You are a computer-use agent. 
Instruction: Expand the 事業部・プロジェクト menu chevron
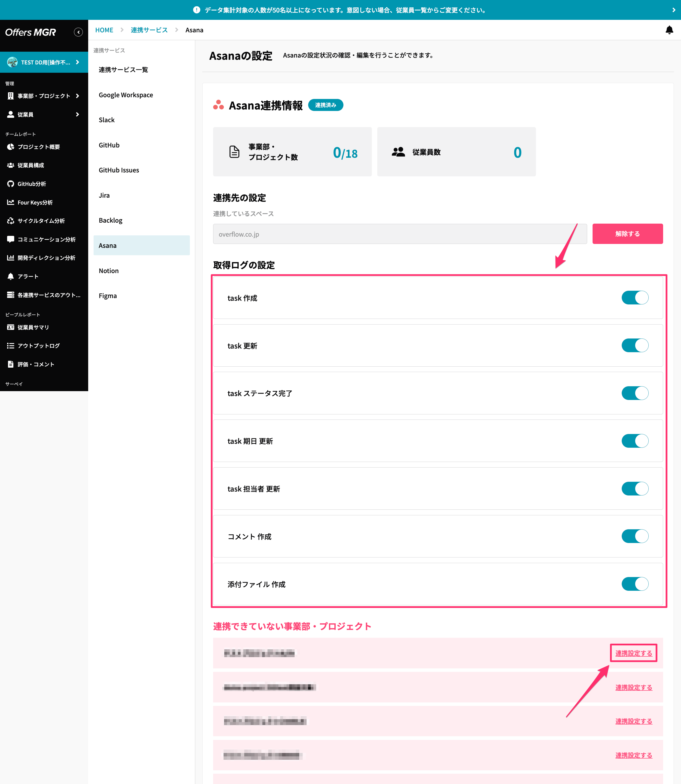77,96
